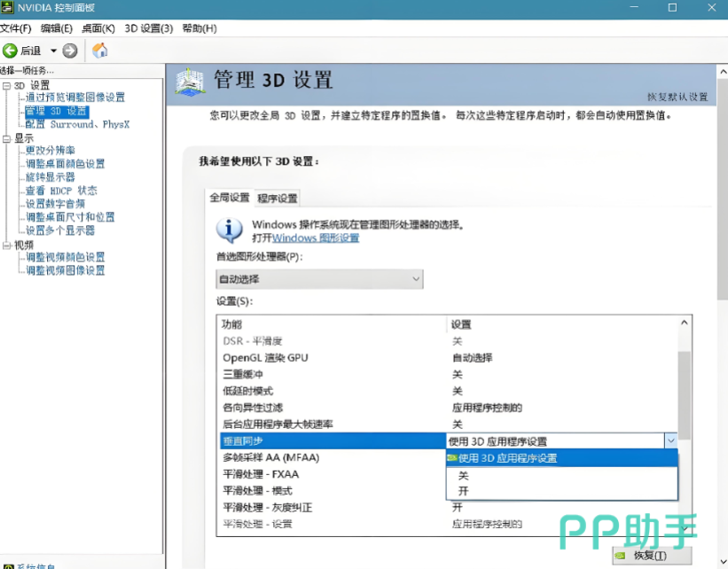728x569 pixels.
Task: Open the 文件(F) menu
Action: pyautogui.click(x=15, y=28)
